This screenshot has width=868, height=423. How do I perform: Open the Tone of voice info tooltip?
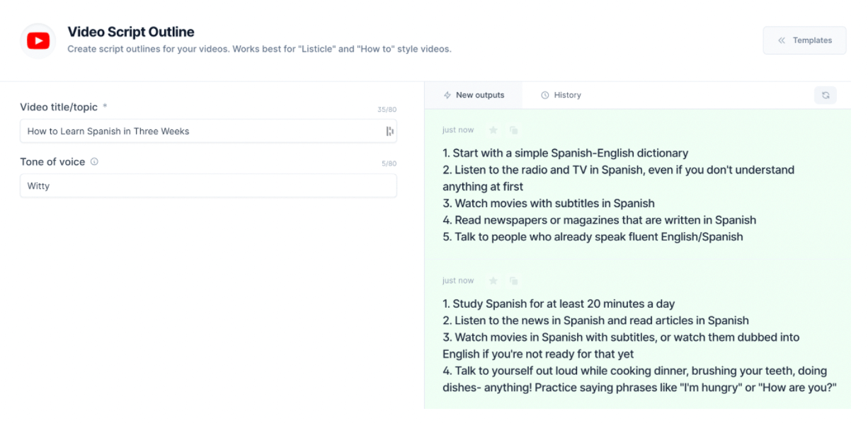point(94,162)
